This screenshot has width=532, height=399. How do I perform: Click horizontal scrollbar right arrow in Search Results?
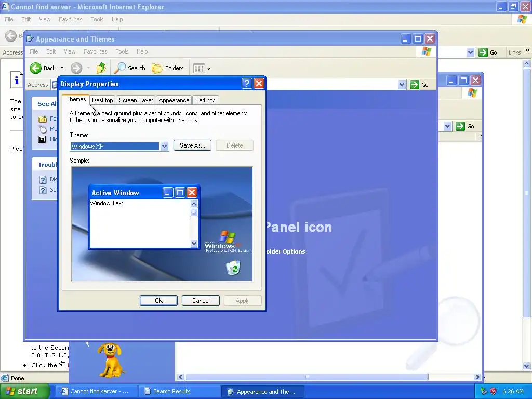point(478,377)
